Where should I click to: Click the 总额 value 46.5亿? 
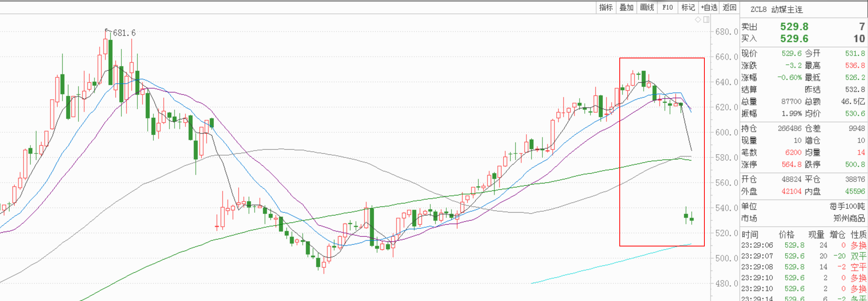click(x=853, y=101)
